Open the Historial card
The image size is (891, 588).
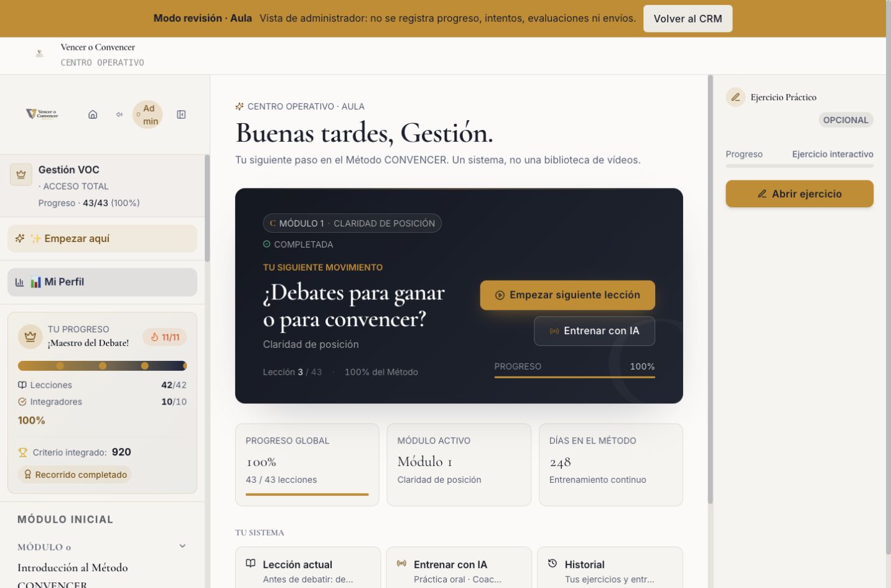610,567
